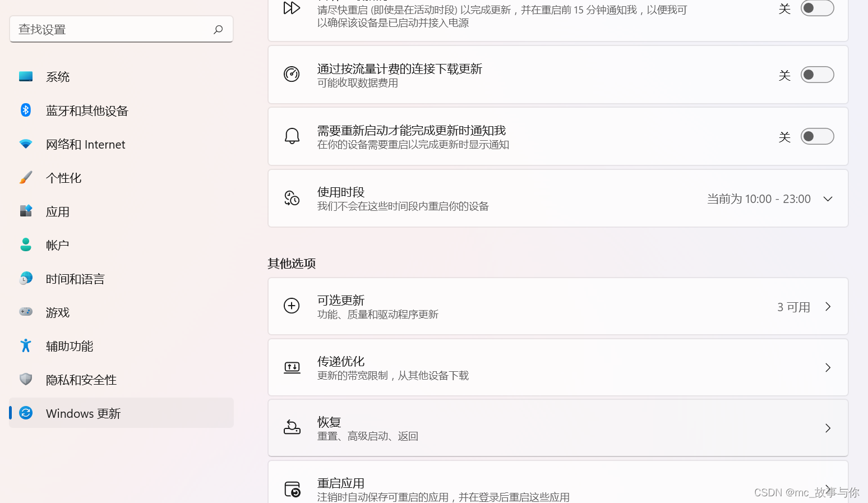
Task: Select 网络和 Internet in sidebar
Action: (x=121, y=144)
